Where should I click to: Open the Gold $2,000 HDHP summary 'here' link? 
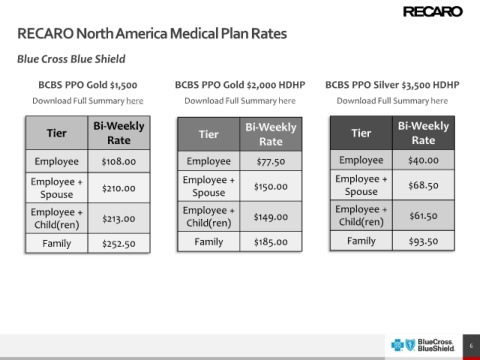287,101
